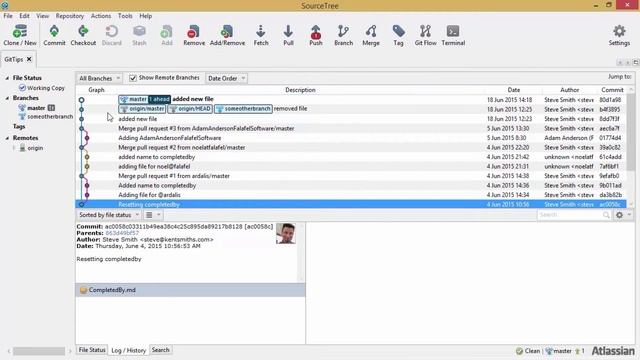Open the Actions menu

101,16
